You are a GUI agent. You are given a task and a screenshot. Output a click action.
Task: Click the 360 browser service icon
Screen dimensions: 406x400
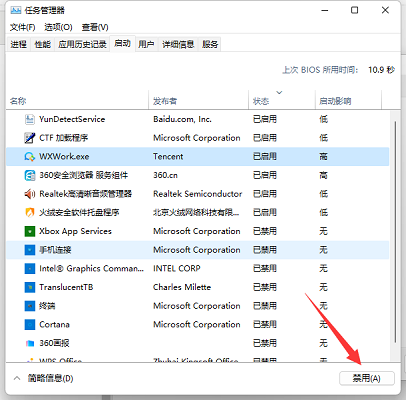[x=30, y=175]
